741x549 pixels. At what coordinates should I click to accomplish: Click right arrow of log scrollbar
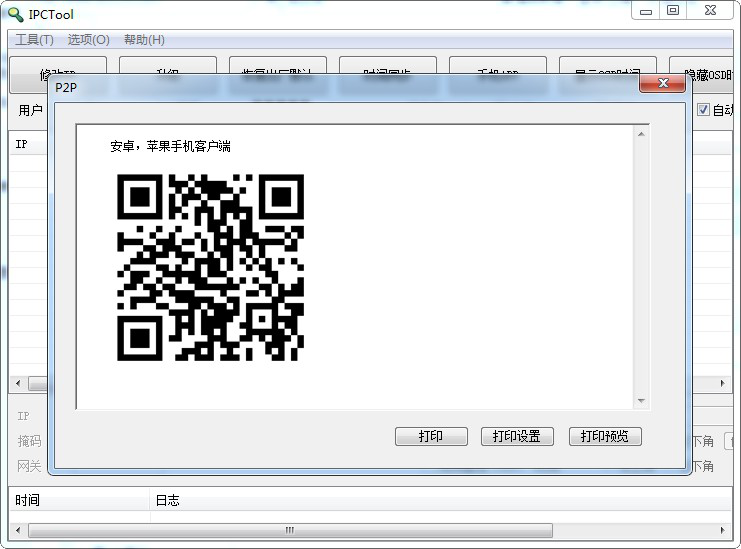723,530
